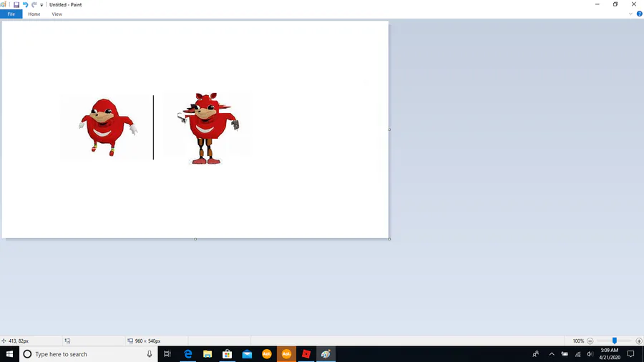644x362 pixels.
Task: Click the Show desktop sliver at the taskbar end
Action: (643, 354)
